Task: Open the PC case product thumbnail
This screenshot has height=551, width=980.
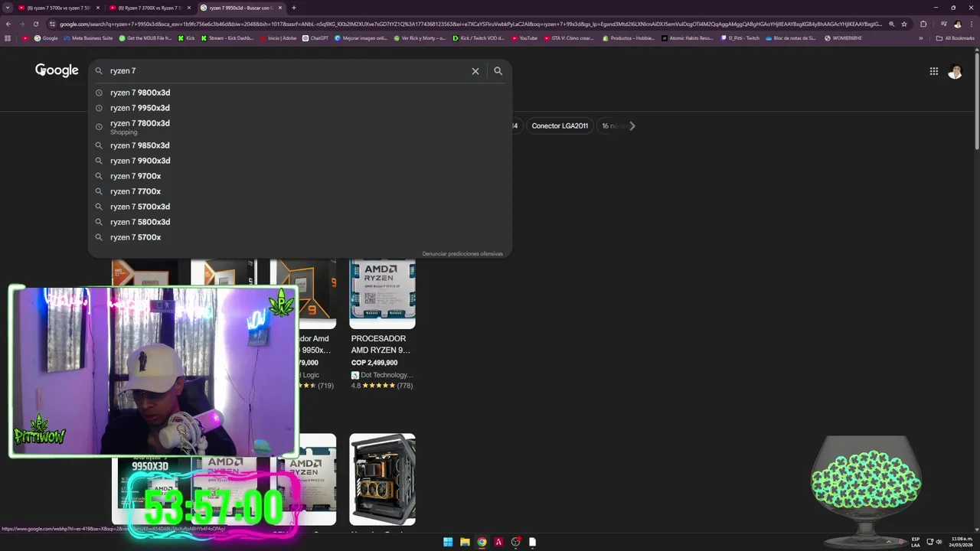Action: click(x=383, y=480)
